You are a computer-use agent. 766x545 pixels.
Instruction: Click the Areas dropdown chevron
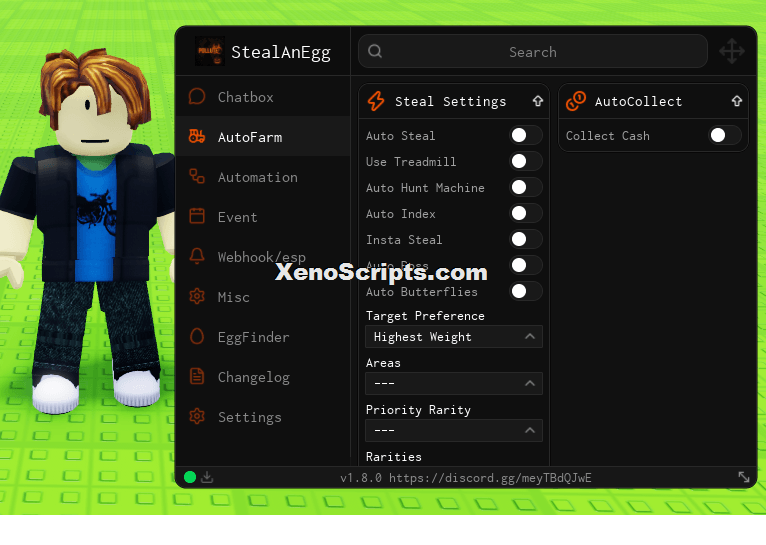coord(530,383)
